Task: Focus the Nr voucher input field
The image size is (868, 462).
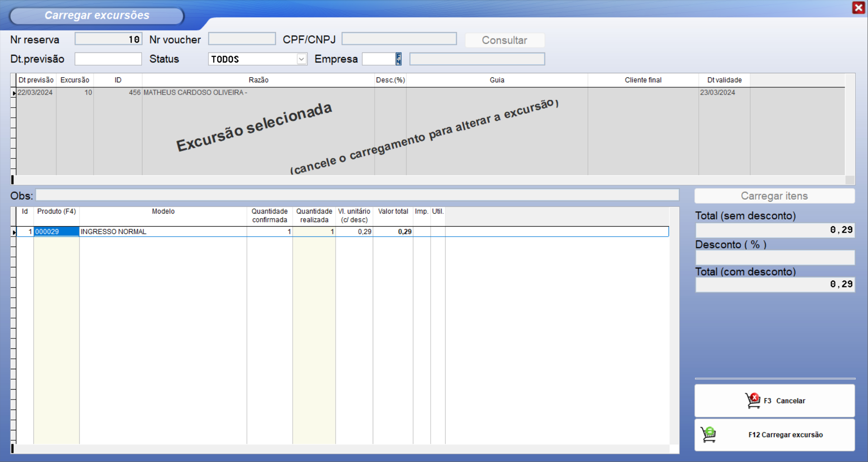Action: point(242,39)
